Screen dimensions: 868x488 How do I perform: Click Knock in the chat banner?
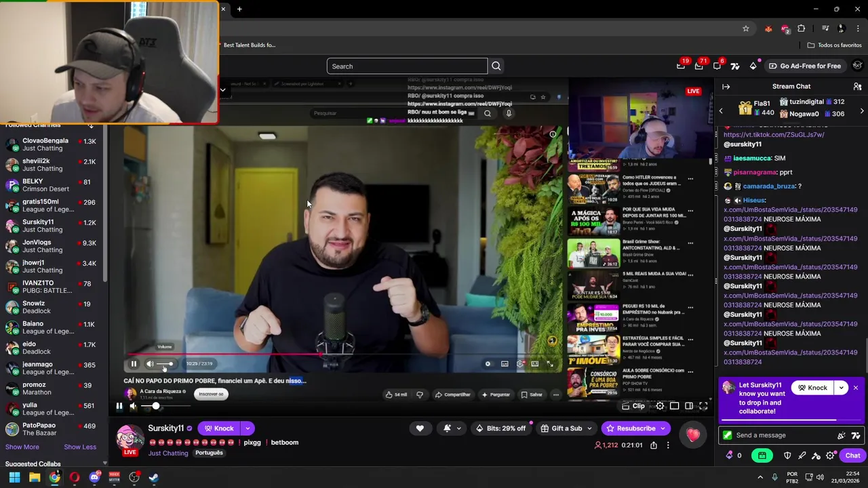tap(812, 388)
